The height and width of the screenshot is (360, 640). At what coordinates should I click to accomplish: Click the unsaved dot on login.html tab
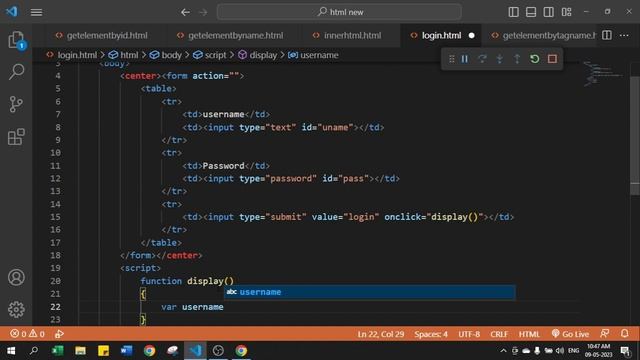click(x=471, y=36)
